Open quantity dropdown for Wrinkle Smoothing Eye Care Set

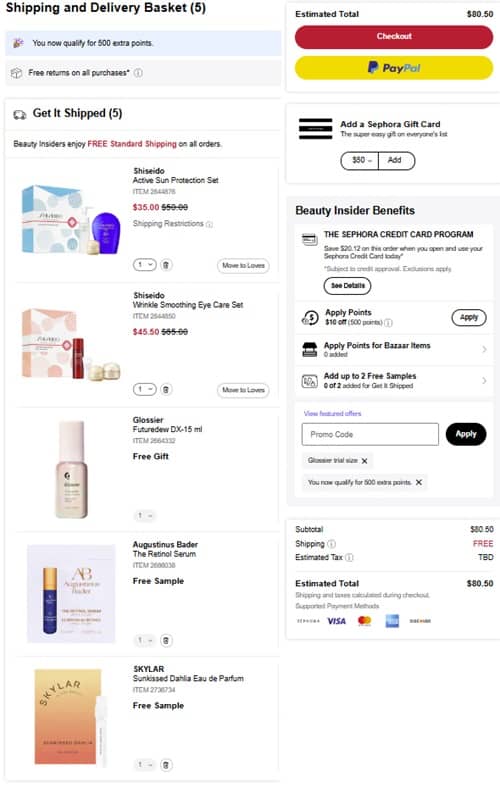tap(145, 389)
